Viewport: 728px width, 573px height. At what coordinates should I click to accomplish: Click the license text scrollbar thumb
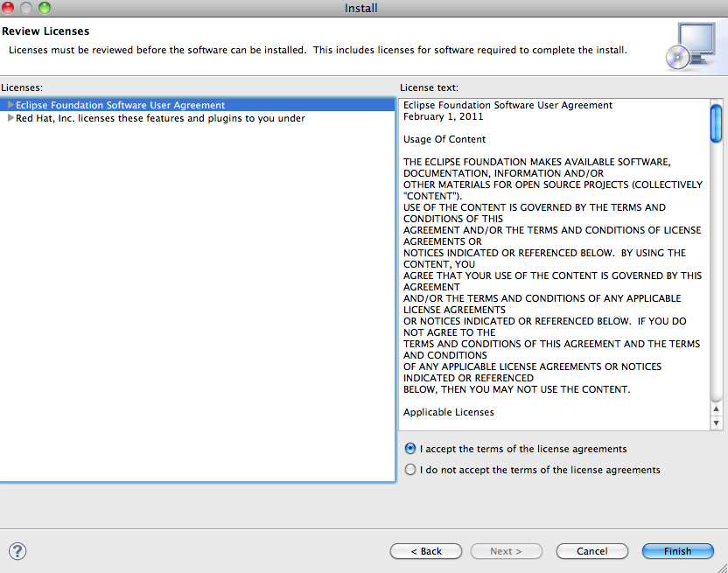(716, 123)
